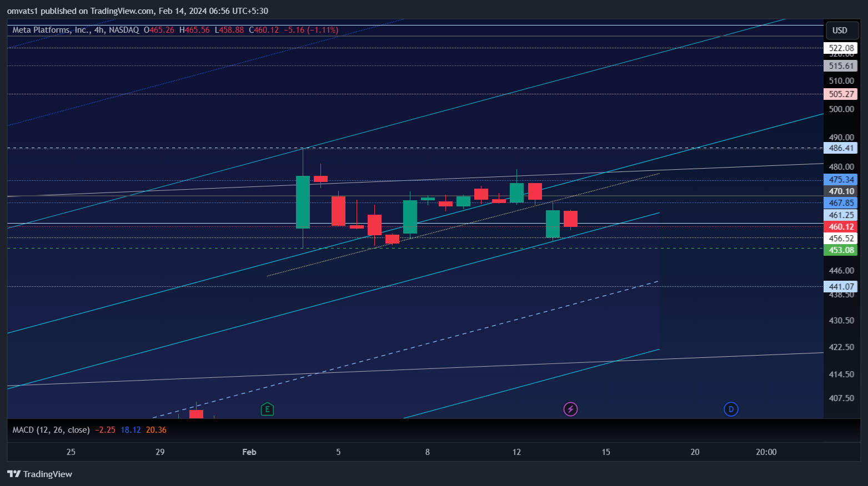Click the red 460.12 current price label
Viewport: 868px width, 486px height.
841,227
